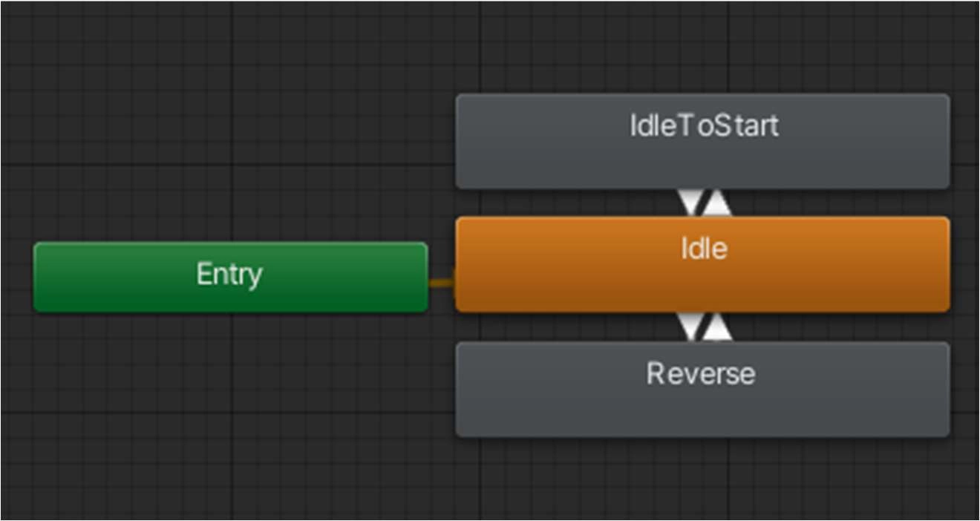
Task: Click the "Reverse" text label
Action: (x=701, y=373)
